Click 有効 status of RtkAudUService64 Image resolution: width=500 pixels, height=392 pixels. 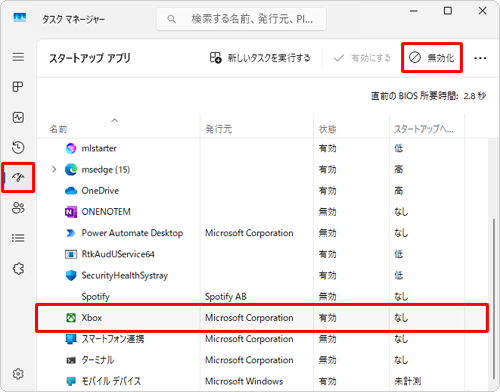[327, 254]
